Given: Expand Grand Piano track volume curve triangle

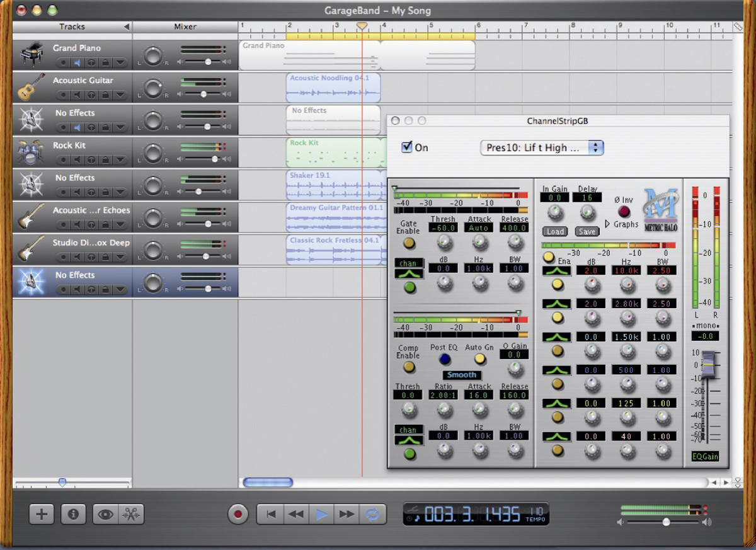Looking at the screenshot, I should [120, 63].
